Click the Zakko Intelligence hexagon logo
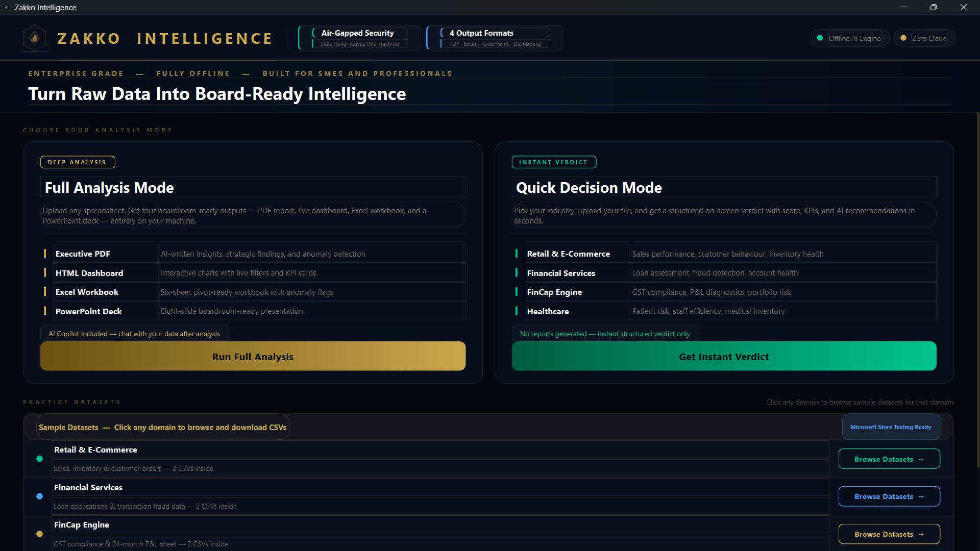 coord(34,38)
